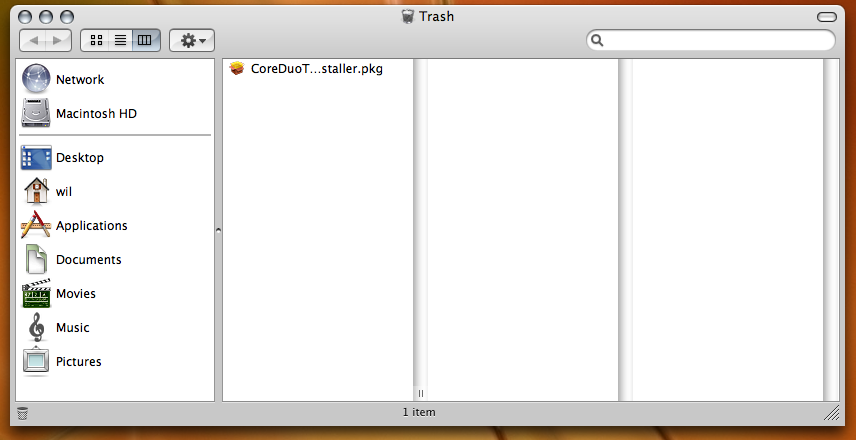
Task: Click the CoreDuoT...staller.pkg file name
Action: [x=317, y=69]
